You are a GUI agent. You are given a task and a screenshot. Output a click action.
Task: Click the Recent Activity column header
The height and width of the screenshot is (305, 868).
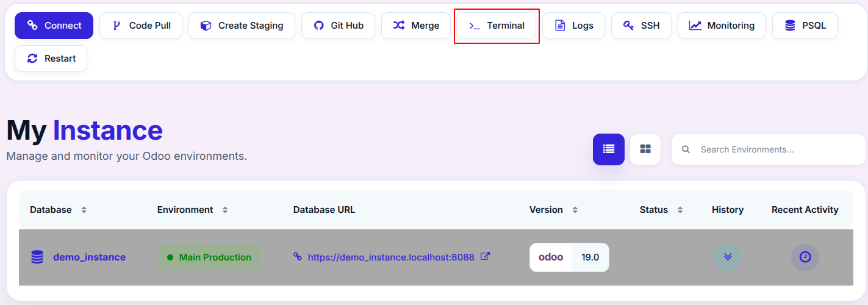coord(805,210)
